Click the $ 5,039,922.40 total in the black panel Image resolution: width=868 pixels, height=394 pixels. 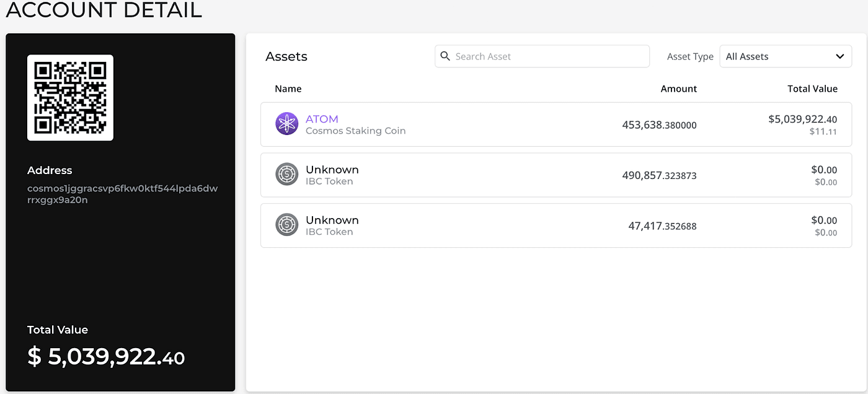pyautogui.click(x=106, y=357)
